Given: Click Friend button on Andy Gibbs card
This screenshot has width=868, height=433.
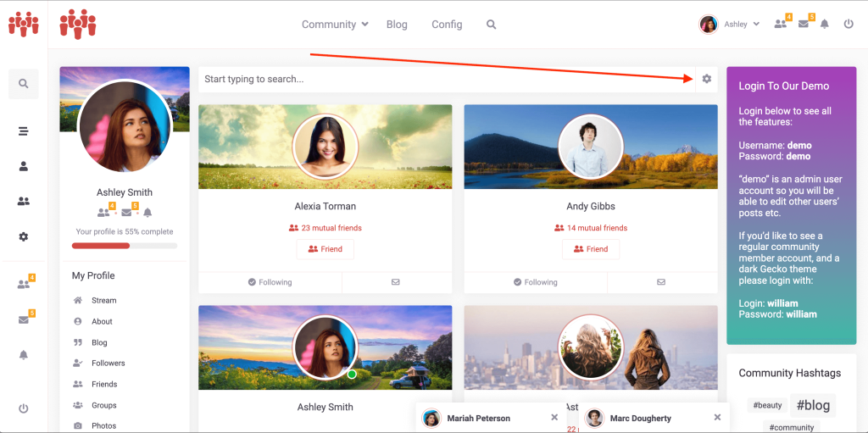Looking at the screenshot, I should [591, 249].
